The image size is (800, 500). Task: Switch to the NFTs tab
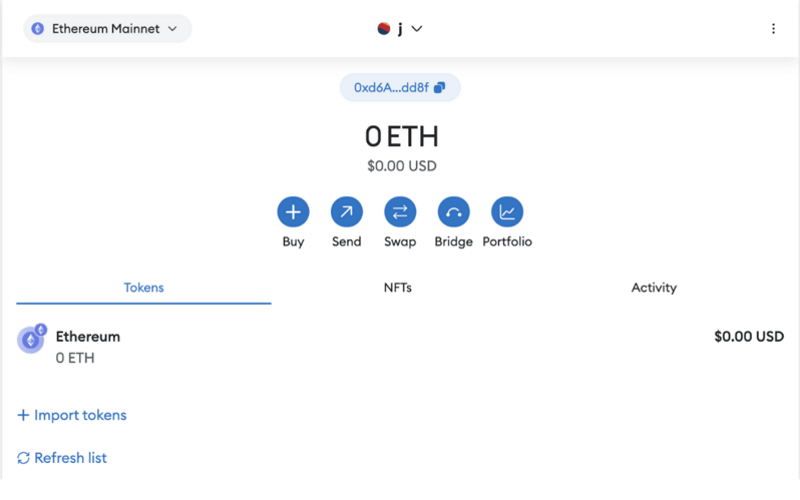point(398,288)
